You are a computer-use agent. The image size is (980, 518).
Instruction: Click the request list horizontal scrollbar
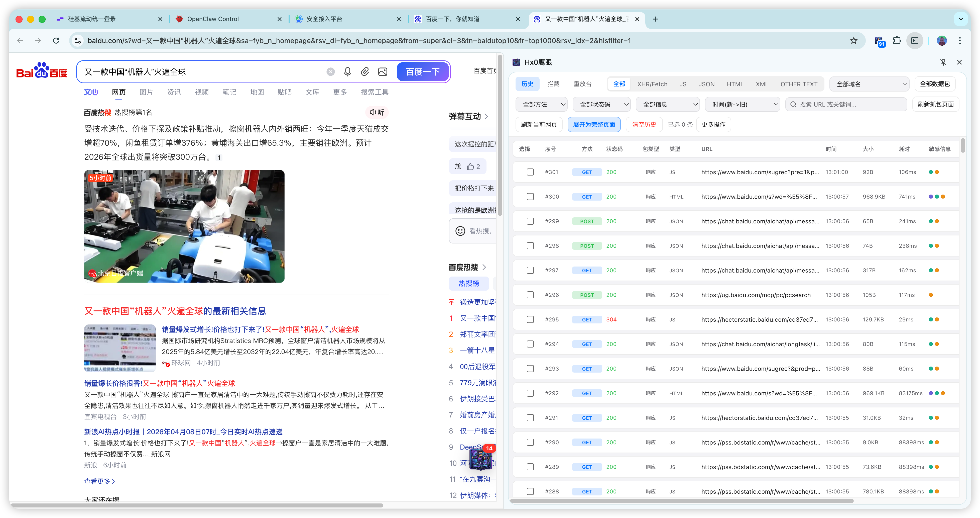click(681, 501)
